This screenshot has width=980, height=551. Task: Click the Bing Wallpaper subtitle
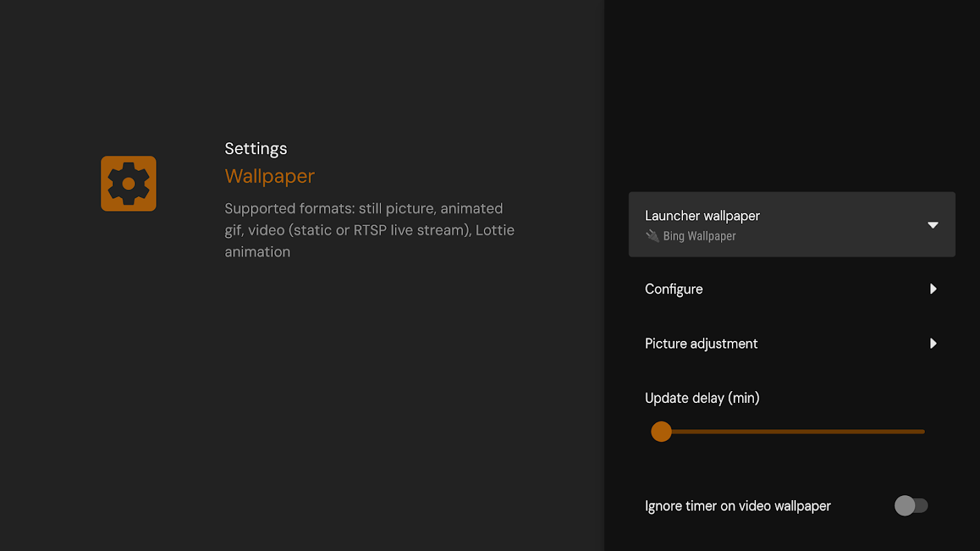point(700,236)
